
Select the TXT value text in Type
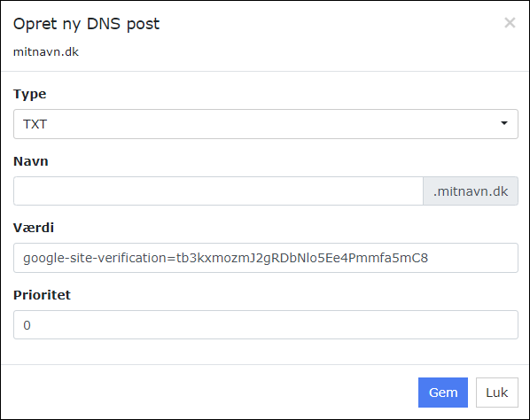35,124
